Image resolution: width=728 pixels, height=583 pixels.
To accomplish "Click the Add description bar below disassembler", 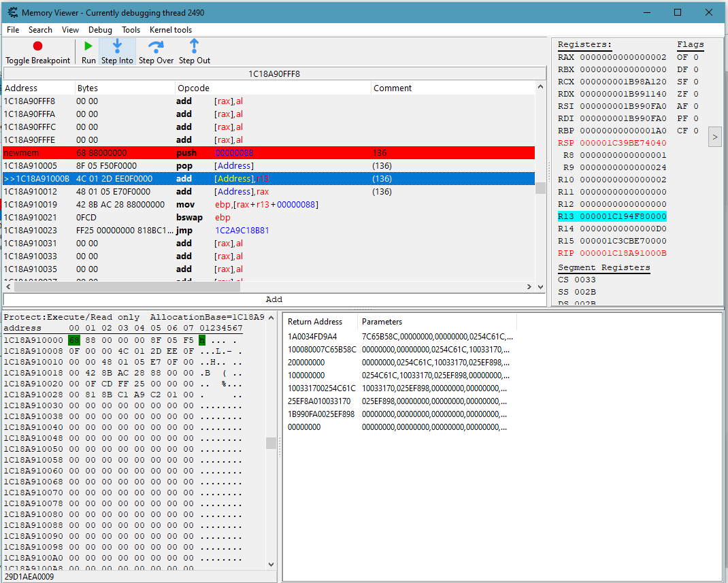I will [274, 299].
